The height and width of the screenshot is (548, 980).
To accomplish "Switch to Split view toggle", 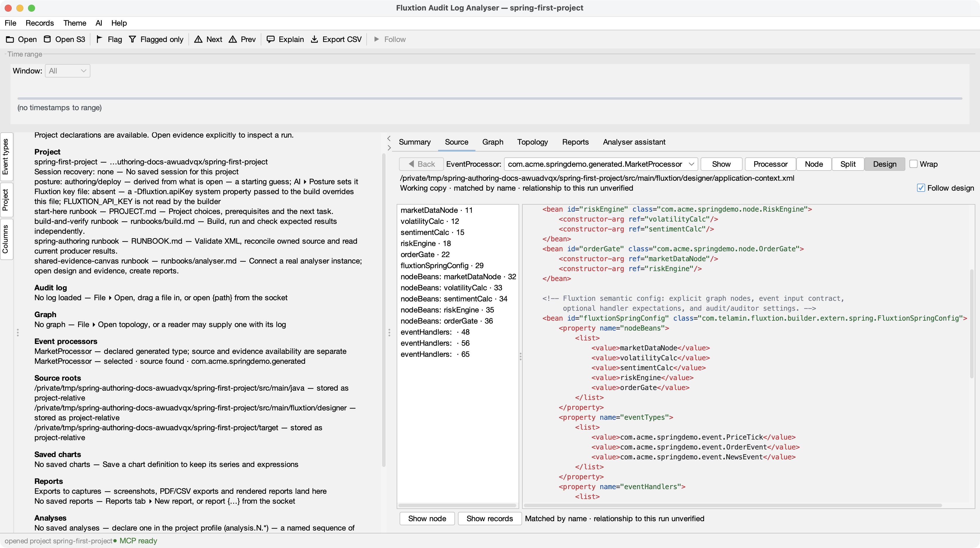I will click(848, 164).
